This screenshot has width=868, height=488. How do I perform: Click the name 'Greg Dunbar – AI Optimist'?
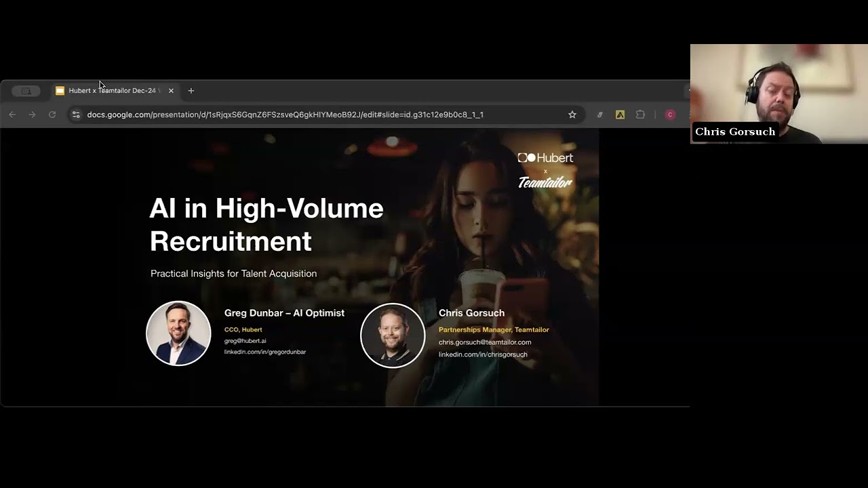284,312
